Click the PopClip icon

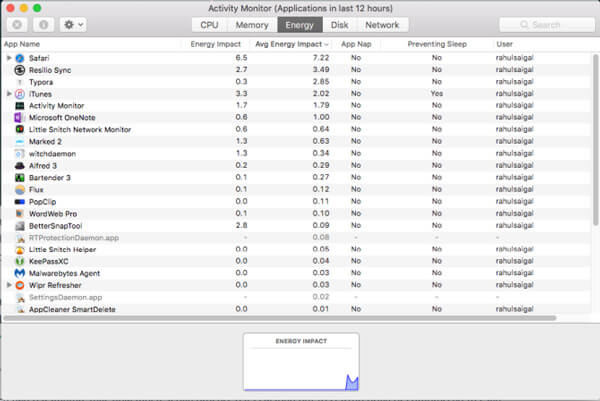[20, 202]
